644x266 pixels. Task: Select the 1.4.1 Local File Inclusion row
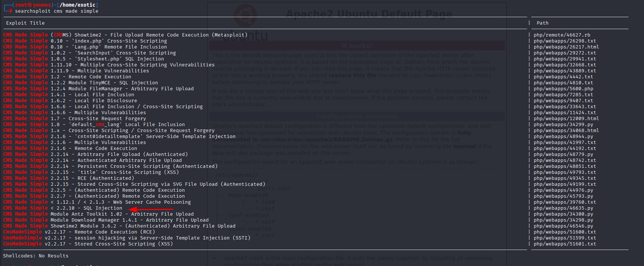[x=69, y=95]
